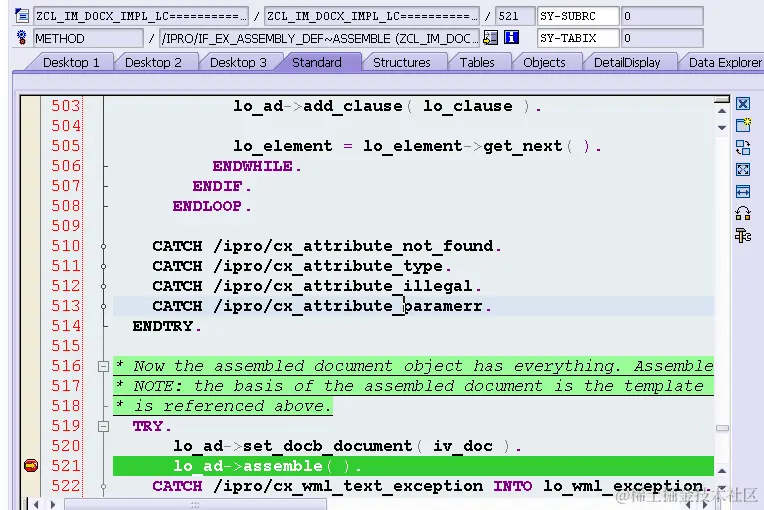The image size is (764, 510).
Task: Open the Structures tab
Action: click(401, 63)
